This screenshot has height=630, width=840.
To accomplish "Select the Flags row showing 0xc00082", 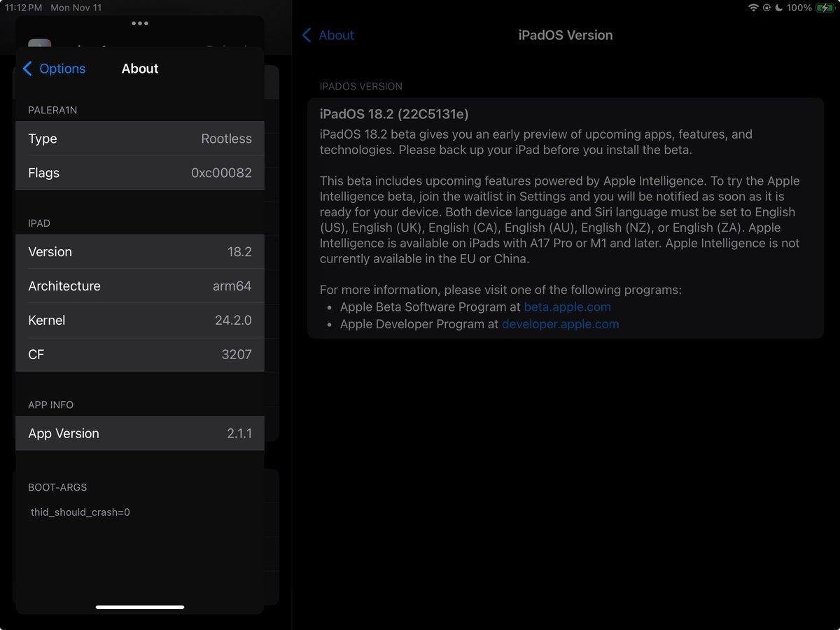I will [140, 173].
